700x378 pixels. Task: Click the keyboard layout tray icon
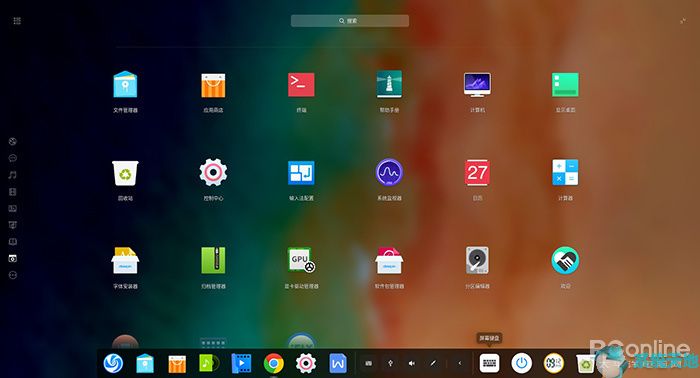[x=369, y=363]
